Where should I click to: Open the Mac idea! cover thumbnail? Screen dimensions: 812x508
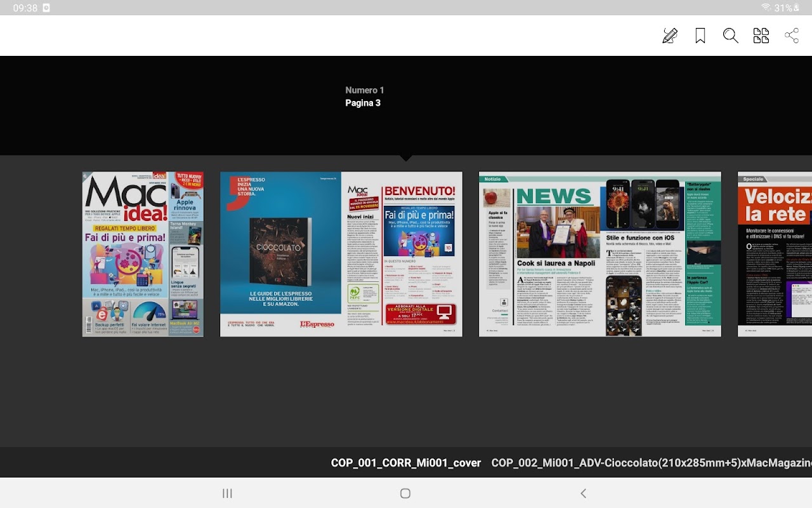coord(143,254)
